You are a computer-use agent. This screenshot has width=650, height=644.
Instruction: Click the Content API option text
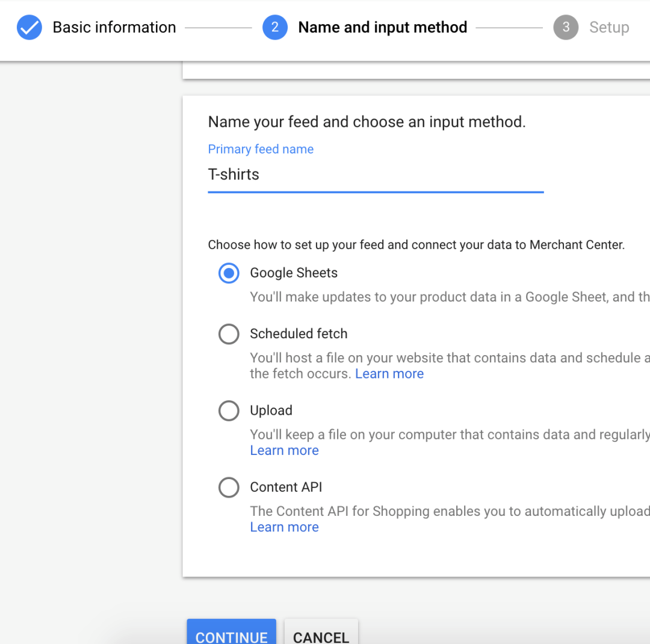286,487
